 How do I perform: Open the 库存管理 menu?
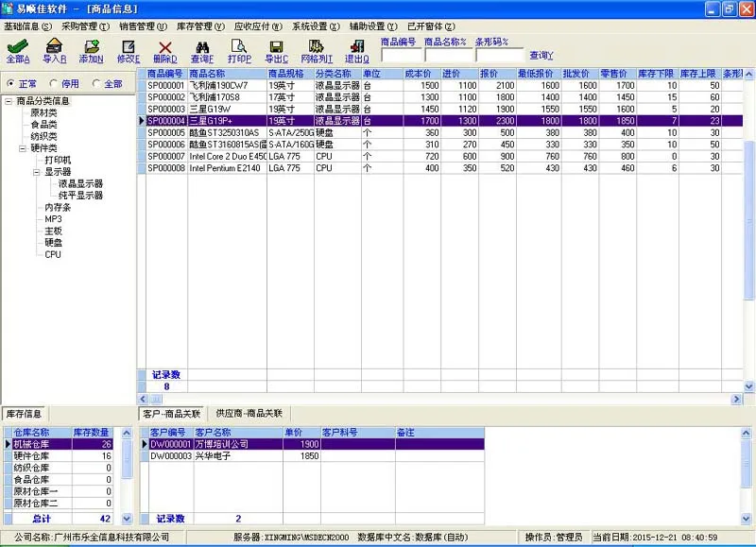tap(200, 26)
